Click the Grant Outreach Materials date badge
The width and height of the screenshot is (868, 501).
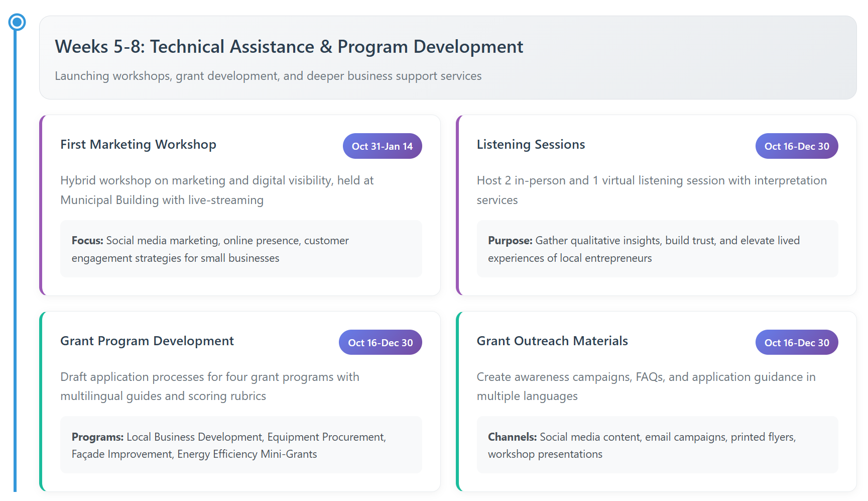point(796,343)
